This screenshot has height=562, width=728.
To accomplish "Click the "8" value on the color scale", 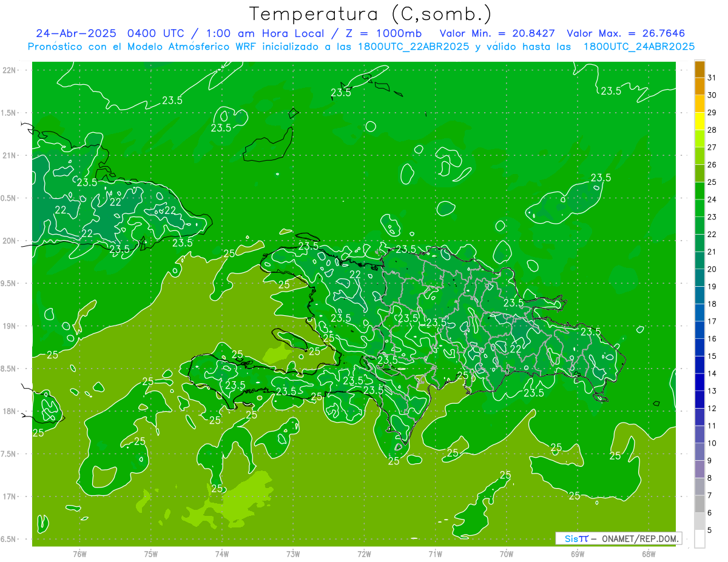I will click(x=710, y=478).
